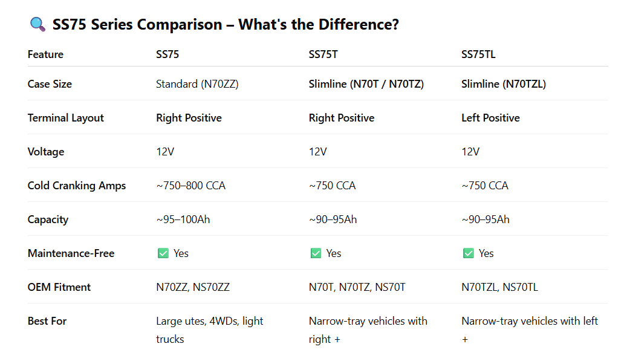Click the Feature column header

pyautogui.click(x=45, y=54)
